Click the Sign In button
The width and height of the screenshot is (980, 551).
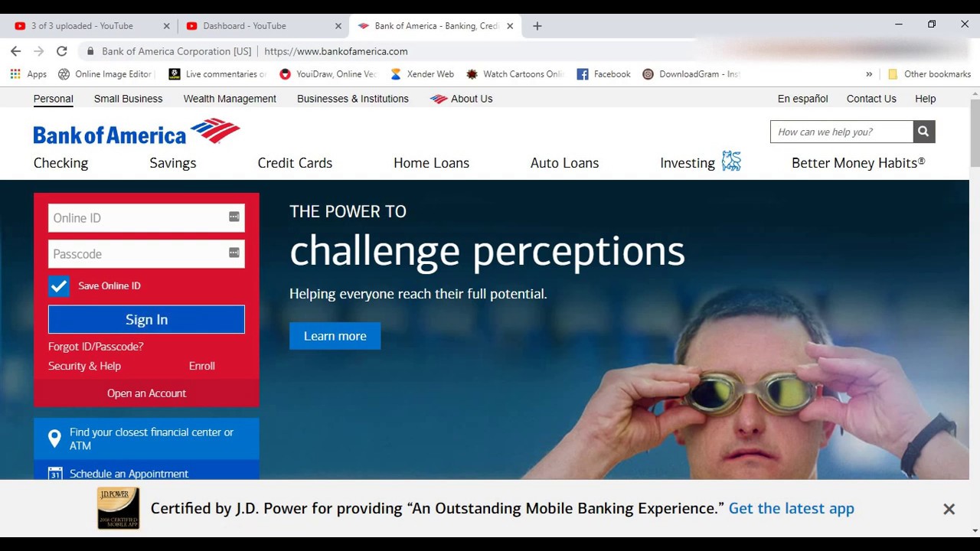point(146,320)
